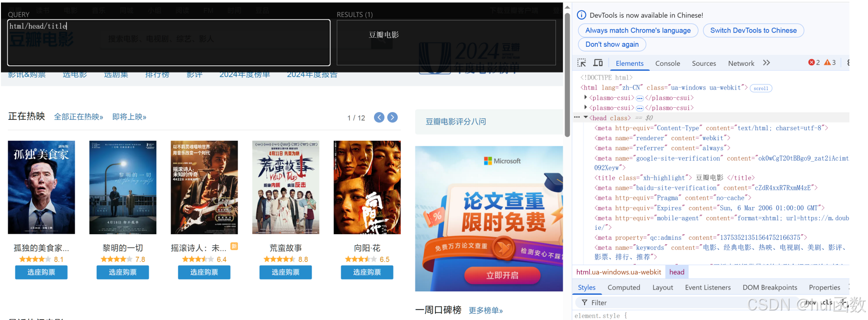
Task: Open the 2024年度榜单 navigation link
Action: tap(244, 74)
